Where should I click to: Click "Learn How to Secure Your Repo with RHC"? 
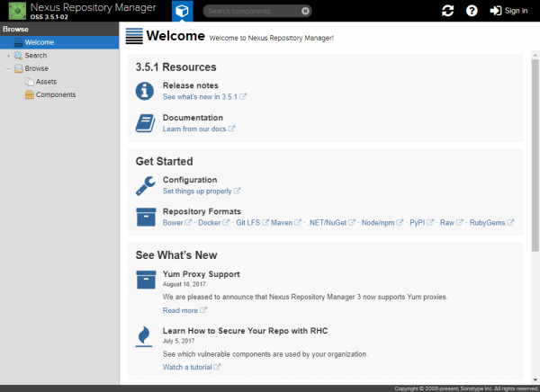point(245,331)
